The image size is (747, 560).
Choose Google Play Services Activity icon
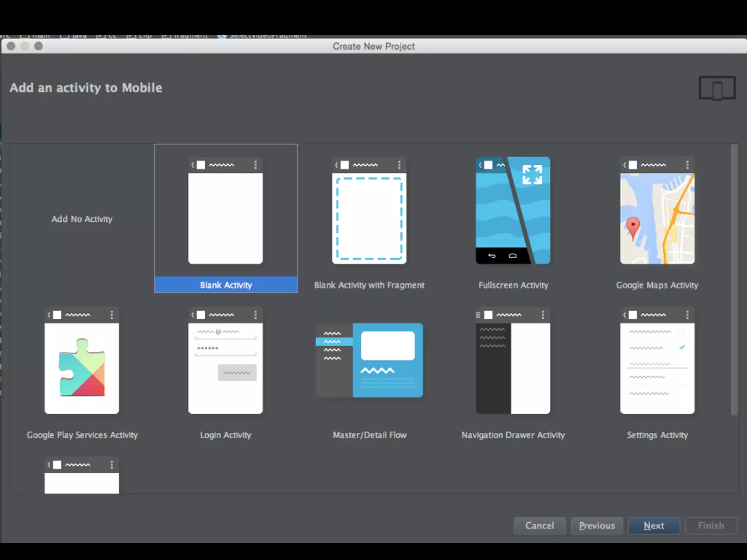tap(82, 361)
